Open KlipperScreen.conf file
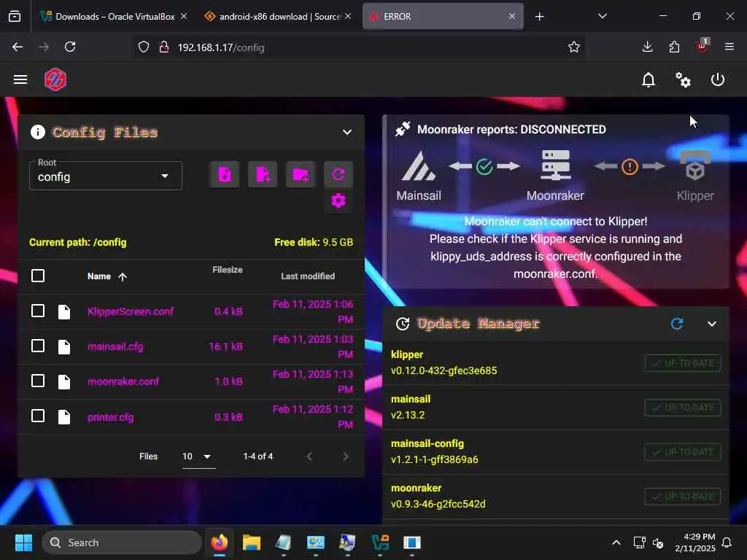The width and height of the screenshot is (747, 560). coord(131,311)
